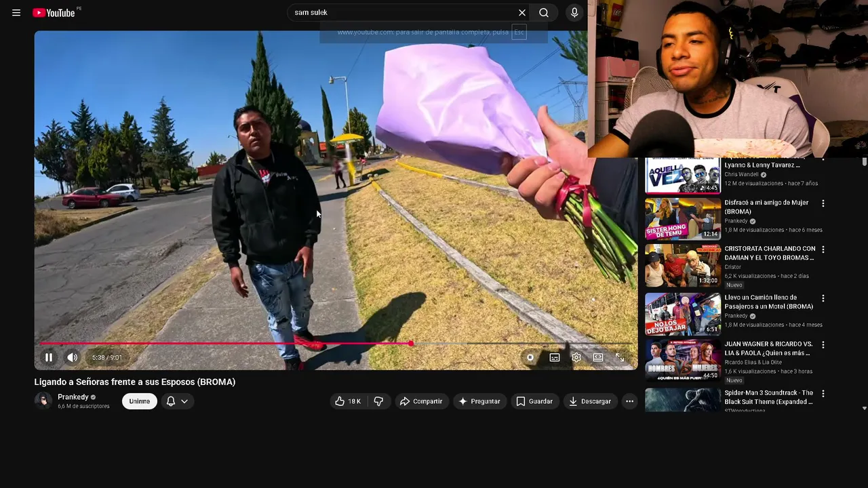Open 'Disfracé a mi amigo de Mujer (BROMA)' title
Image resolution: width=868 pixels, height=488 pixels.
click(766, 207)
